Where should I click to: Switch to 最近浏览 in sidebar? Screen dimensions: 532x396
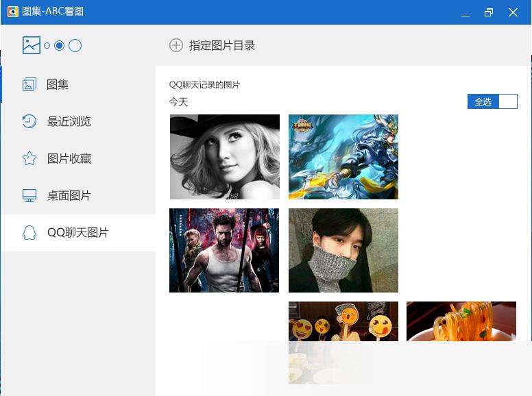click(78, 121)
